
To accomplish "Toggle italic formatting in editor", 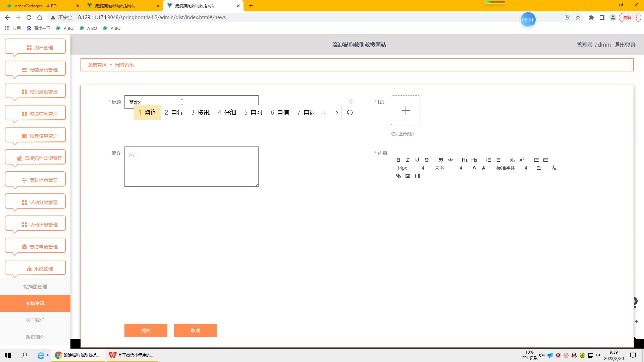I will point(408,160).
